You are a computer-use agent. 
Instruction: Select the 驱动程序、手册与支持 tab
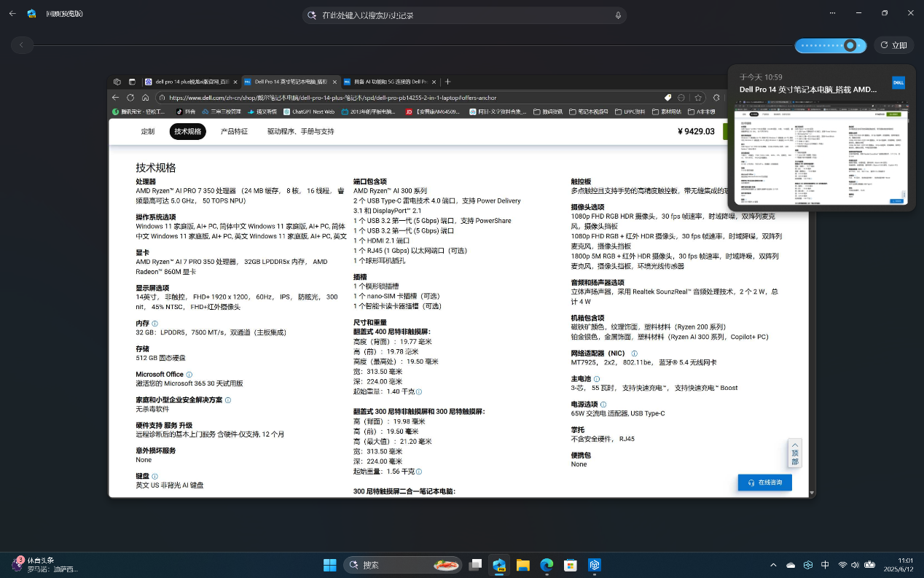[300, 131]
